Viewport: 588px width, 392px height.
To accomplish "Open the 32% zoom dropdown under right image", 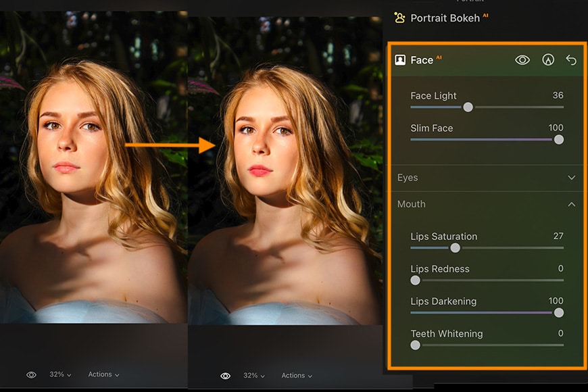I will click(x=254, y=376).
